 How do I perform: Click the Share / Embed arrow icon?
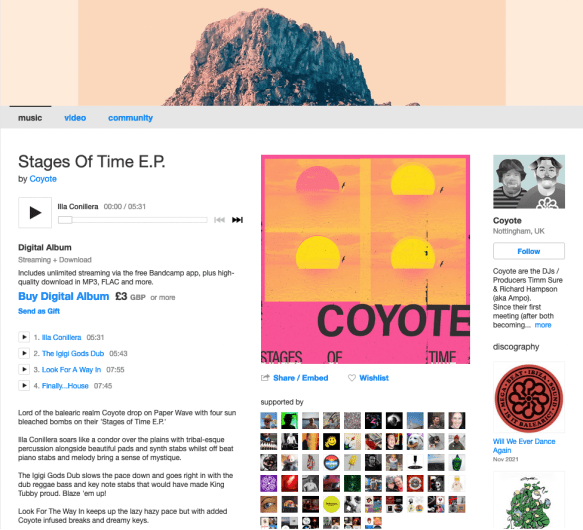coord(265,378)
